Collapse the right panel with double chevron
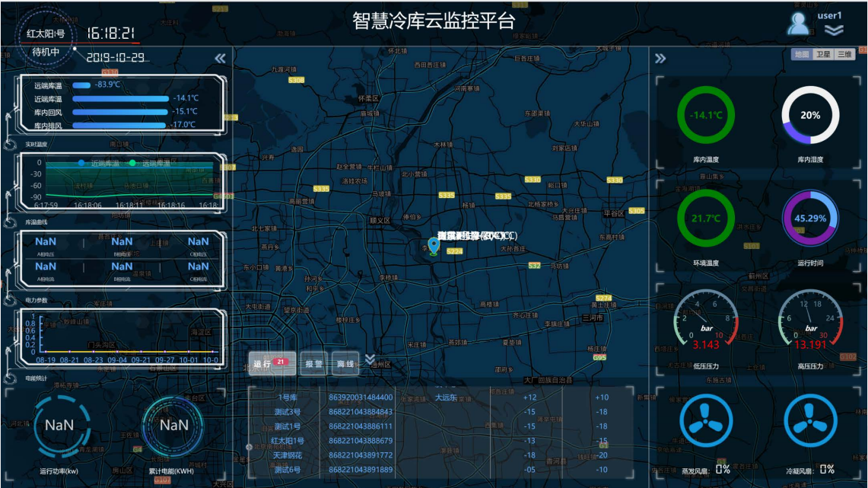The width and height of the screenshot is (868, 488). pos(660,58)
